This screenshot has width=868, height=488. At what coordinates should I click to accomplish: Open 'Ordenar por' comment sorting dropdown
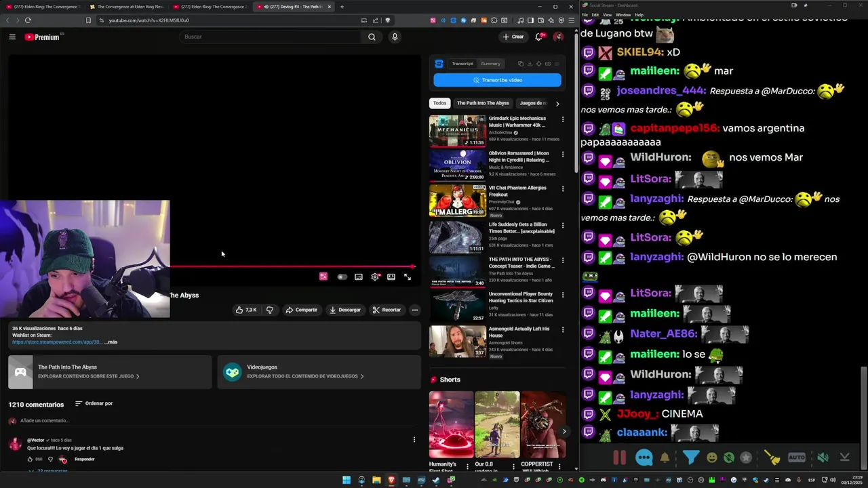tap(94, 403)
